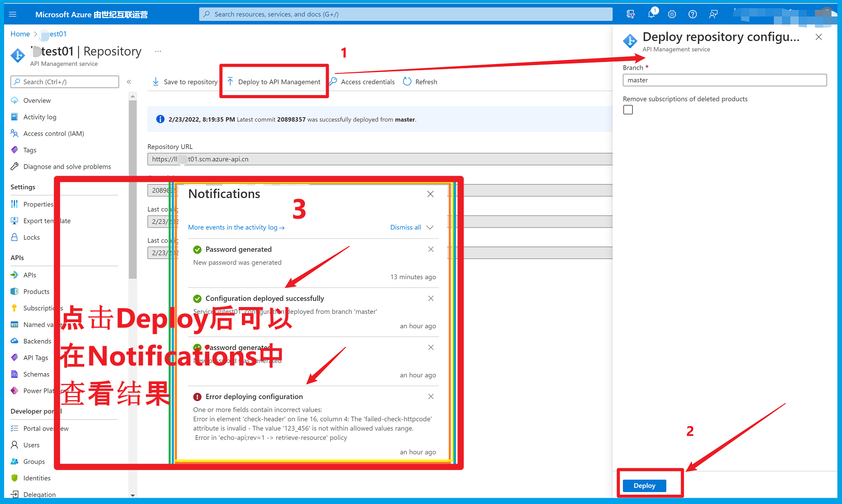Viewport: 842px width, 504px height.
Task: Check Remove subscriptions of deleted products
Action: pos(628,110)
